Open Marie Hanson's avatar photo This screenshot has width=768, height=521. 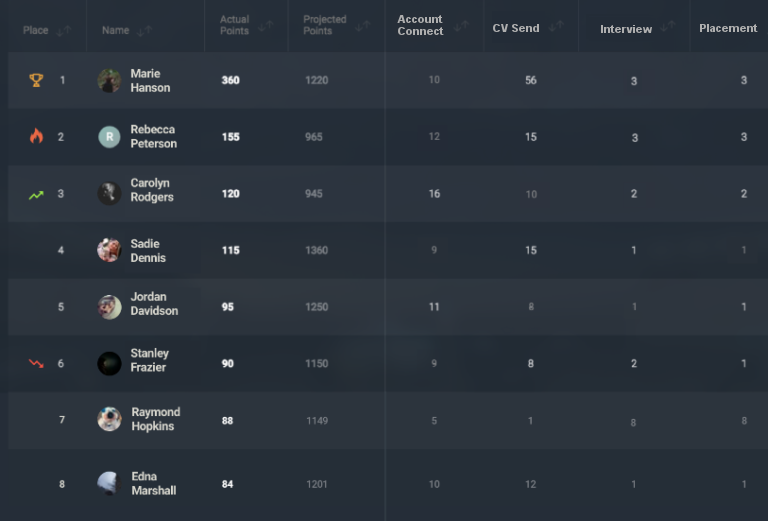109,80
